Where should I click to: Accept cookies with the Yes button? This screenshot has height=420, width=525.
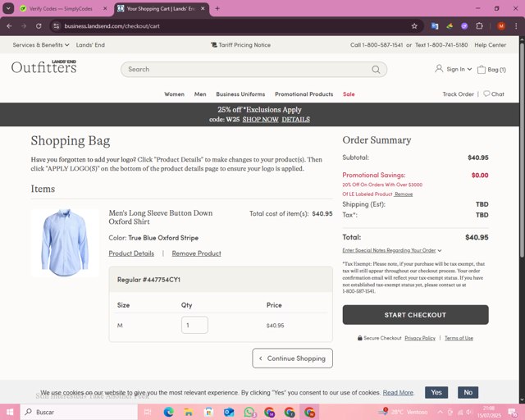436,393
